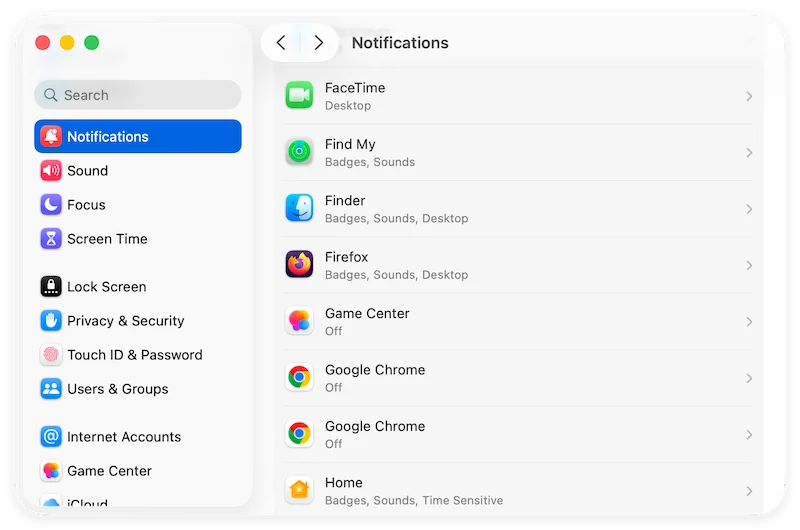
Task: Open Game Center row chevron
Action: (748, 322)
